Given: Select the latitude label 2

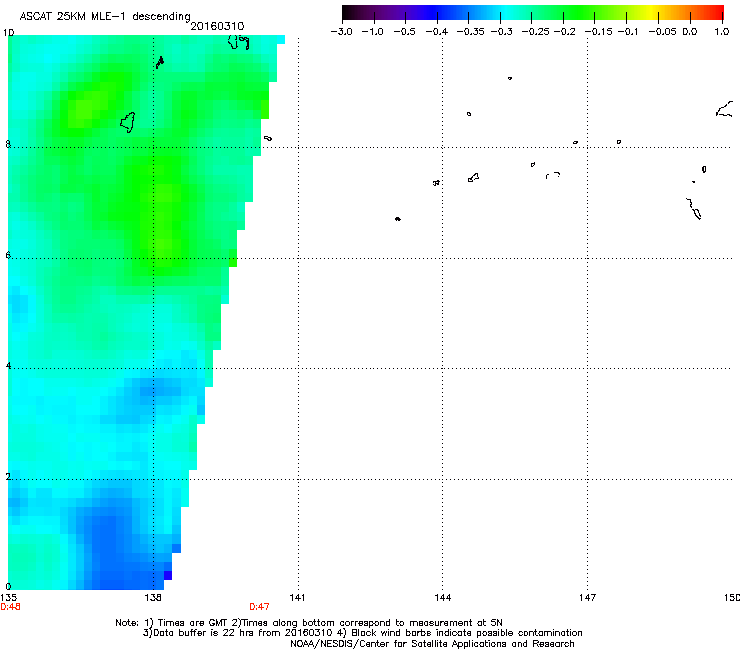Looking at the screenshot, I should point(8,476).
